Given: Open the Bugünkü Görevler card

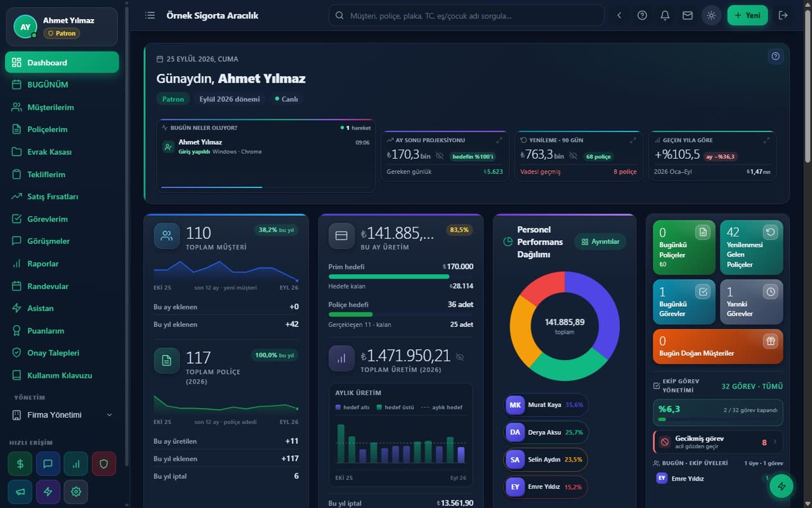Looking at the screenshot, I should pos(684,302).
